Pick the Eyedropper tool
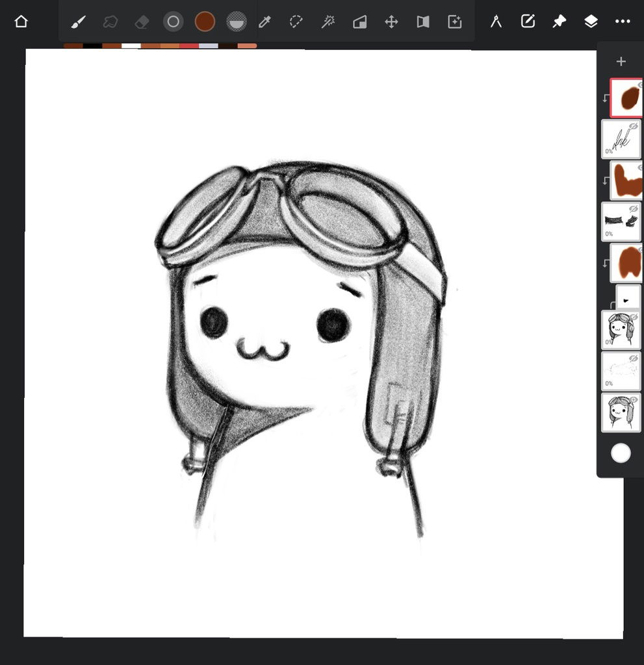The width and height of the screenshot is (644, 665). pyautogui.click(x=264, y=22)
